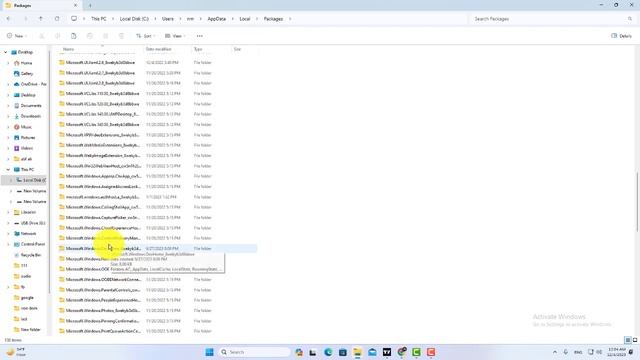Select Music in navigation pane
Viewport: 640px width, 360px height.
[x=26, y=127]
